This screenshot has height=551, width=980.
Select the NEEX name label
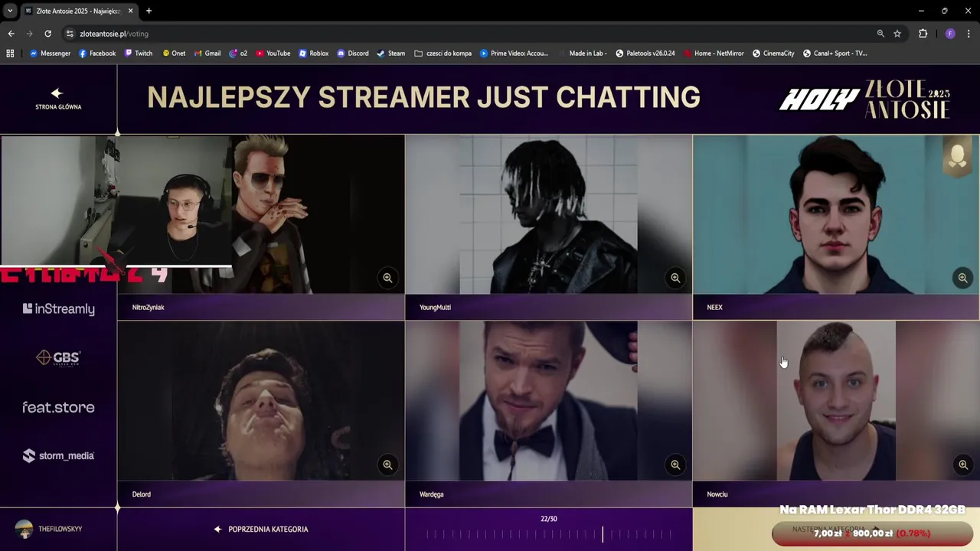714,308
